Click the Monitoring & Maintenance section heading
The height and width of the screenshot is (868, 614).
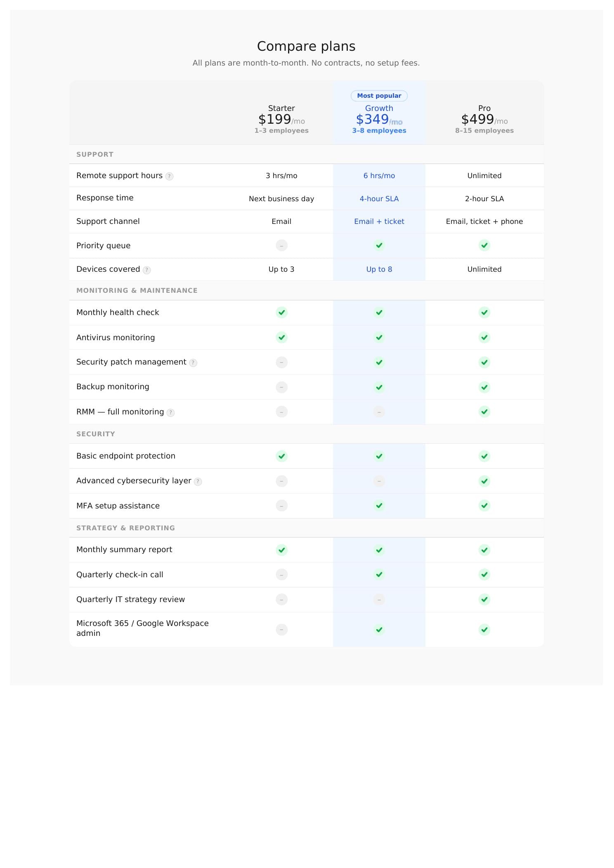click(x=137, y=291)
